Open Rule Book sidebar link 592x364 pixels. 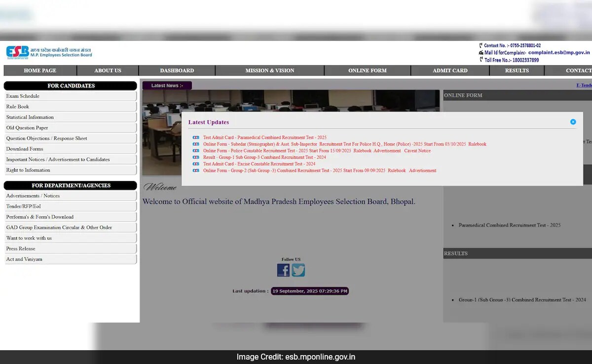71,107
